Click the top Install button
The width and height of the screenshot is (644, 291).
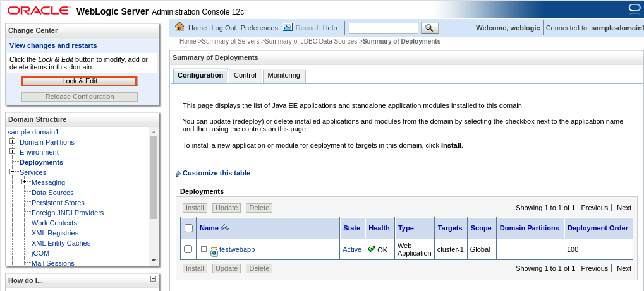pyautogui.click(x=195, y=208)
